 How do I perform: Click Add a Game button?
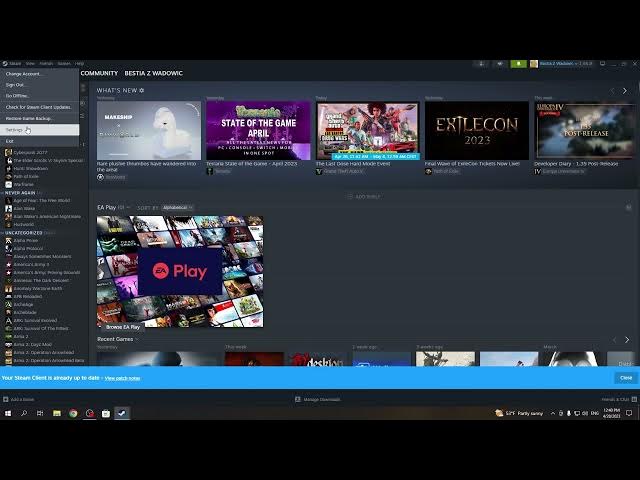[x=19, y=400]
